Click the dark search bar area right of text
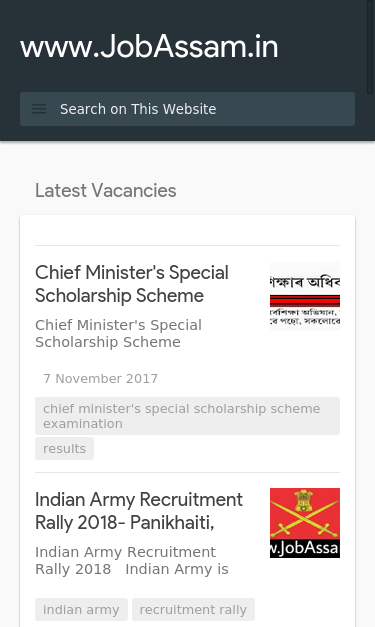The image size is (375, 627). (285, 109)
